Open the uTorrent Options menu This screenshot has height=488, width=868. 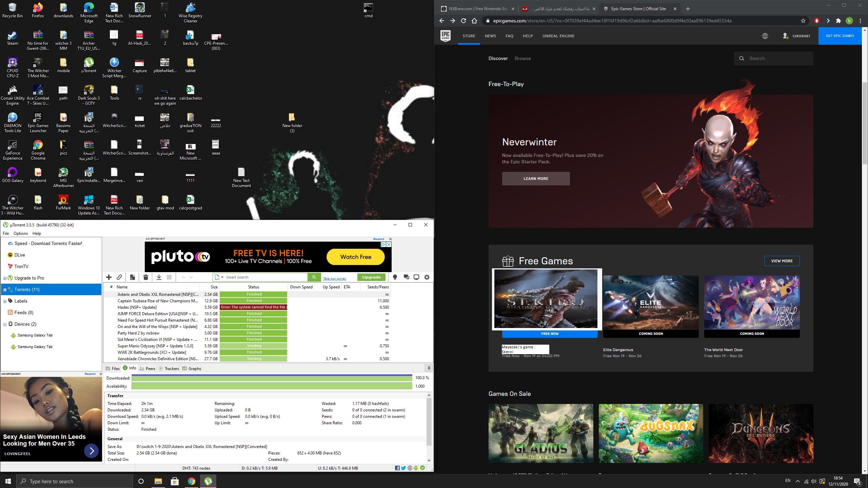21,233
